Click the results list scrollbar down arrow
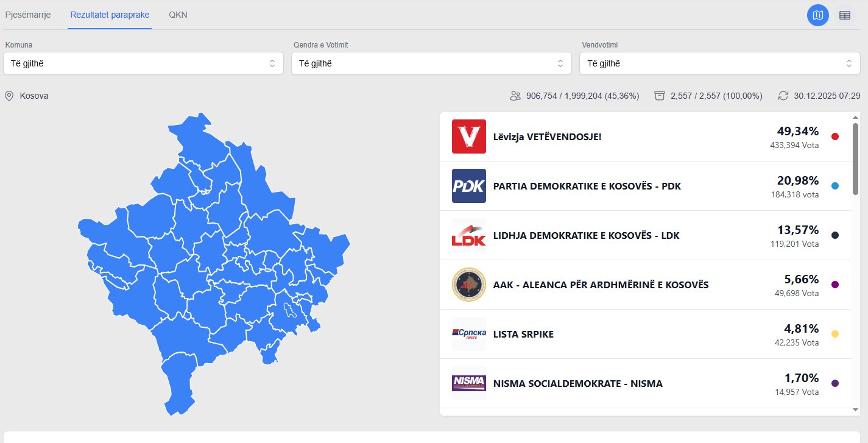The height and width of the screenshot is (443, 868). pos(856,409)
